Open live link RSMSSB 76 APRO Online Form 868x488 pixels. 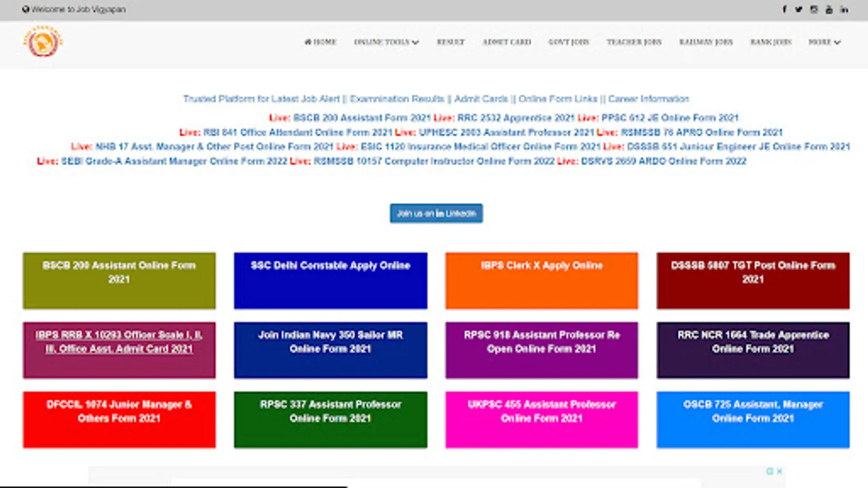point(702,132)
